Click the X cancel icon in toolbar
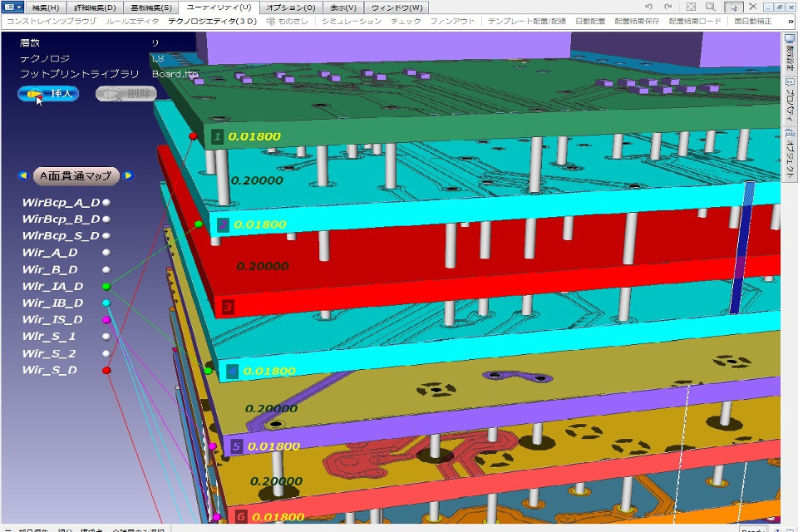This screenshot has width=798, height=532. coord(752,7)
